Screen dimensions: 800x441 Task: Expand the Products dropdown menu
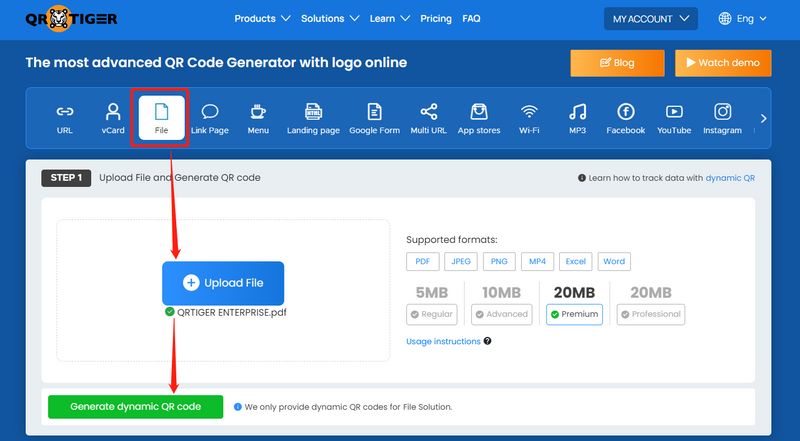coord(262,18)
